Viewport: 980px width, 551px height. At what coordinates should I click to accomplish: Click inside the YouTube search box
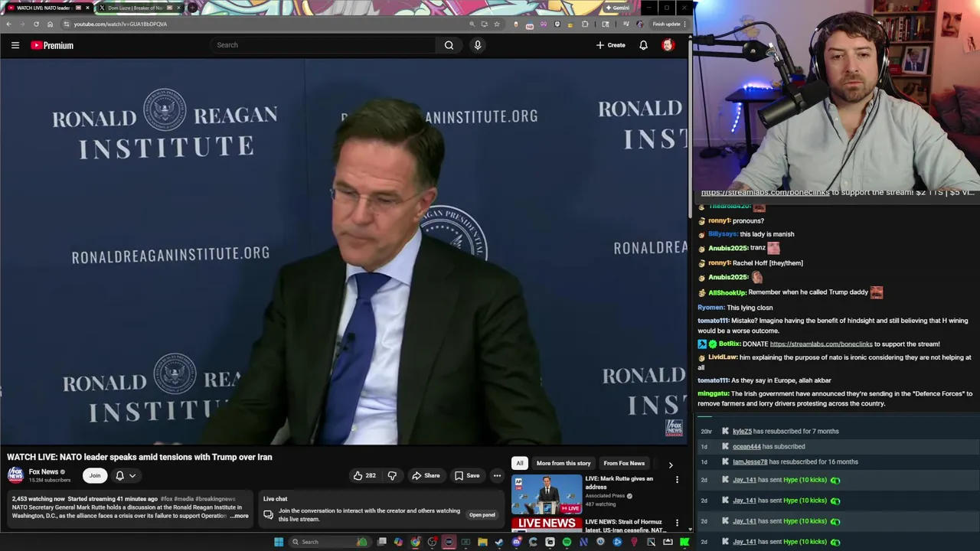point(325,45)
